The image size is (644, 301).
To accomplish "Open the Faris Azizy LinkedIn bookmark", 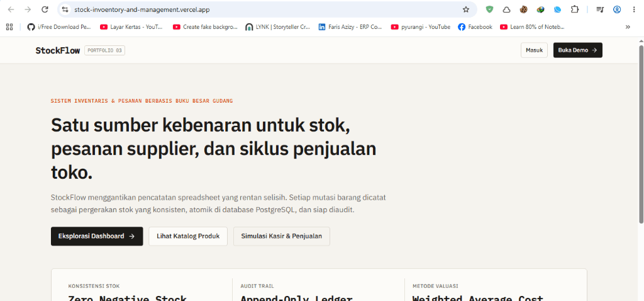I will pos(350,27).
